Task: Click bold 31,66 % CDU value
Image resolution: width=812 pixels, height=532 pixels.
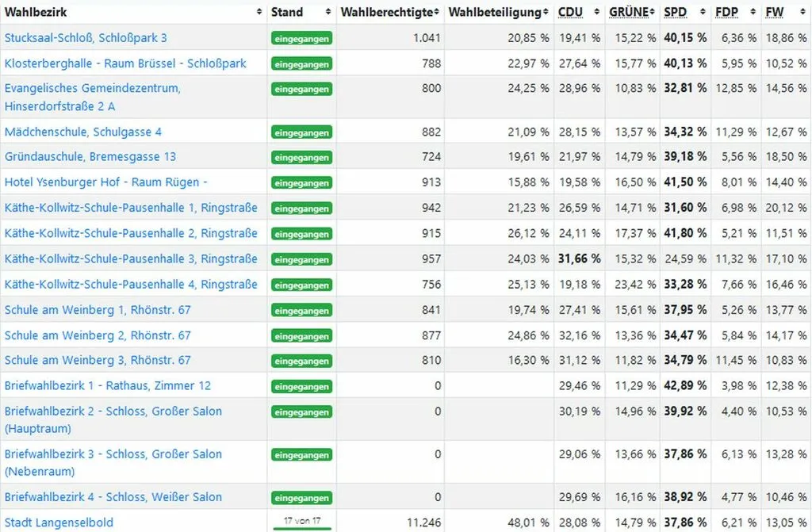Action: tap(580, 258)
